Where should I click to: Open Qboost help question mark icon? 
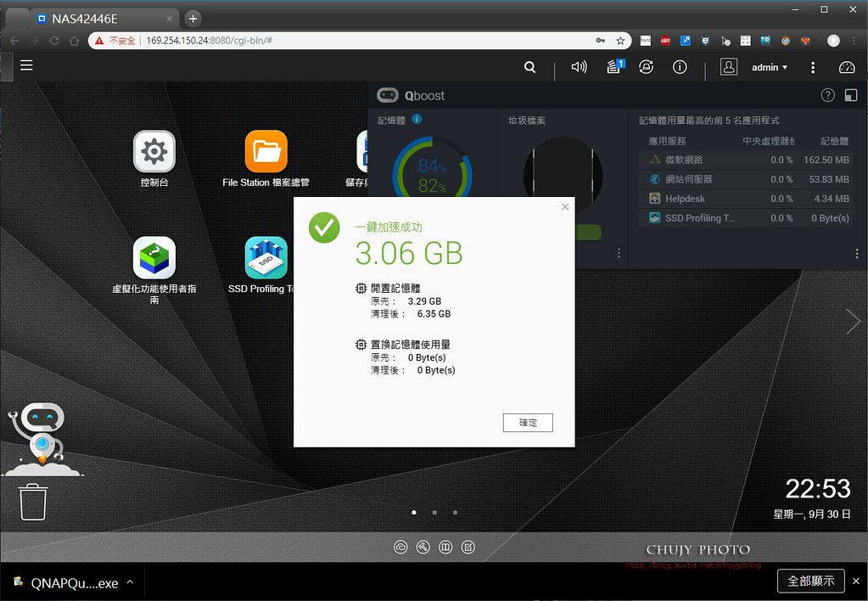point(827,95)
